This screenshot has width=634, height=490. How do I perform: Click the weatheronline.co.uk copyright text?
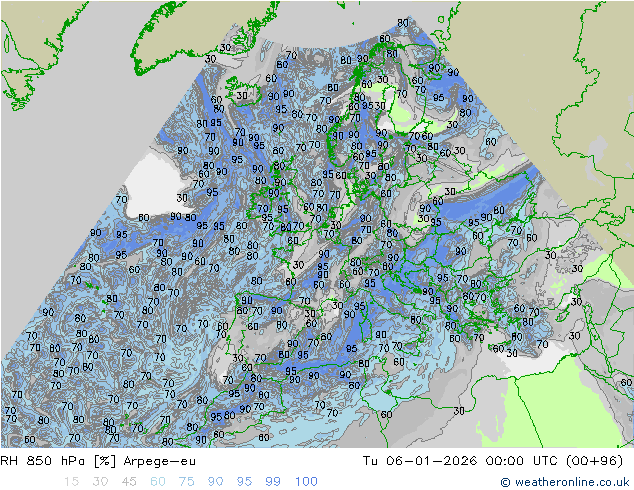(565, 482)
